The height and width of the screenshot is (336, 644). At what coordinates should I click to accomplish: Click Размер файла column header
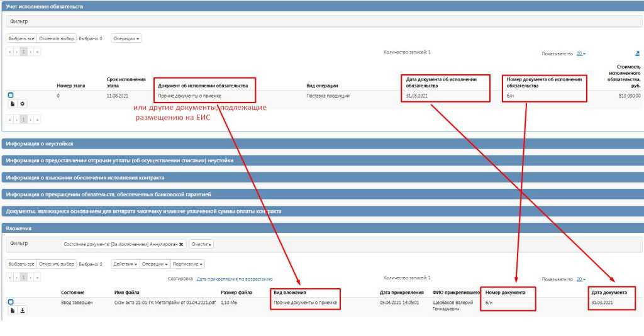pos(236,293)
